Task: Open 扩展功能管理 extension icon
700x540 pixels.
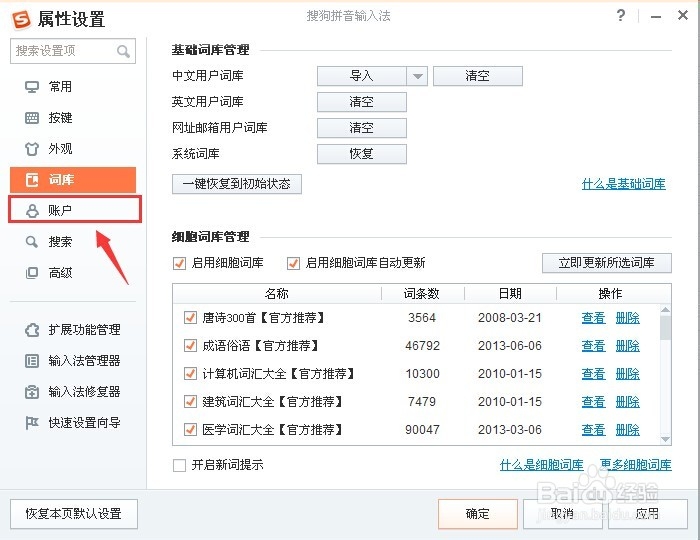Action: pos(32,330)
